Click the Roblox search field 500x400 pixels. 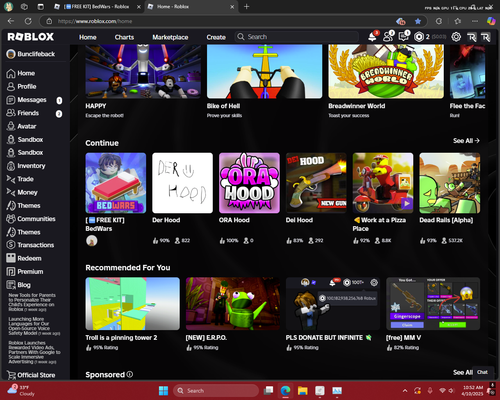[x=297, y=37]
